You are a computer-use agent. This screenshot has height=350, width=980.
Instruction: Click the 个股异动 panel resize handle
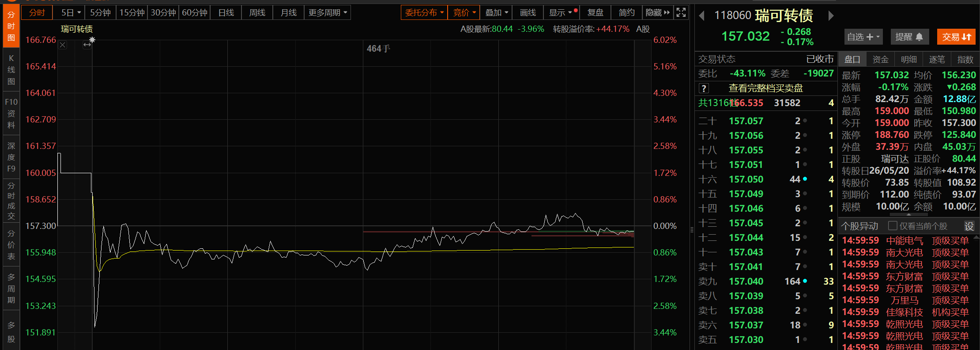tap(908, 215)
